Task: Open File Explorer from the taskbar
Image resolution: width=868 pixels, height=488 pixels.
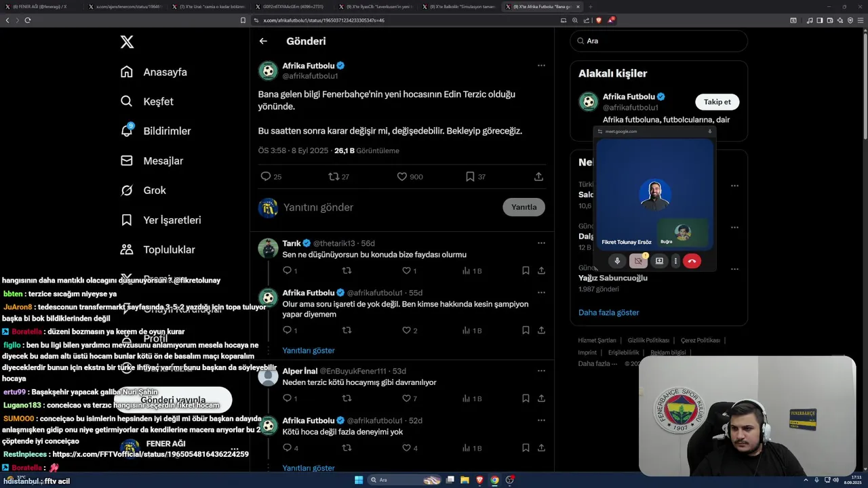Action: pyautogui.click(x=465, y=480)
